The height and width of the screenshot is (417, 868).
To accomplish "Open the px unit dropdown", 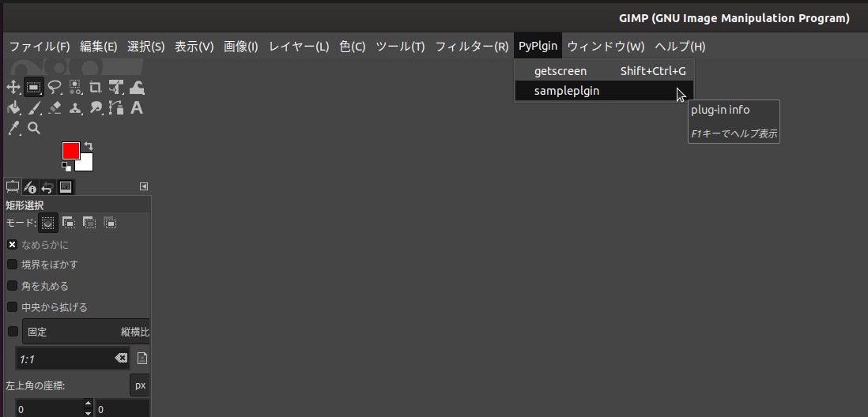I will click(x=140, y=385).
